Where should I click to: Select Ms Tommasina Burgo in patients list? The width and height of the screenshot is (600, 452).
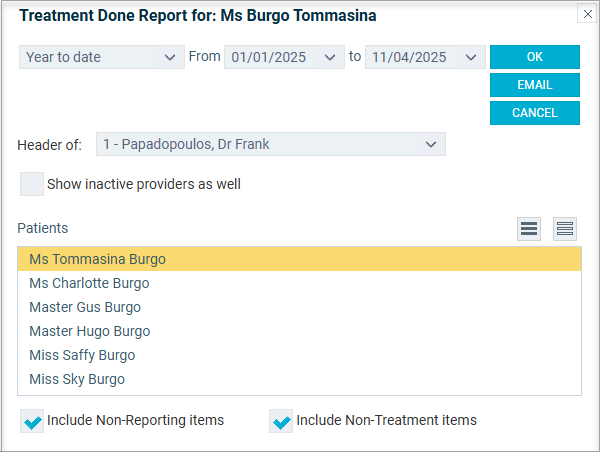click(x=300, y=259)
